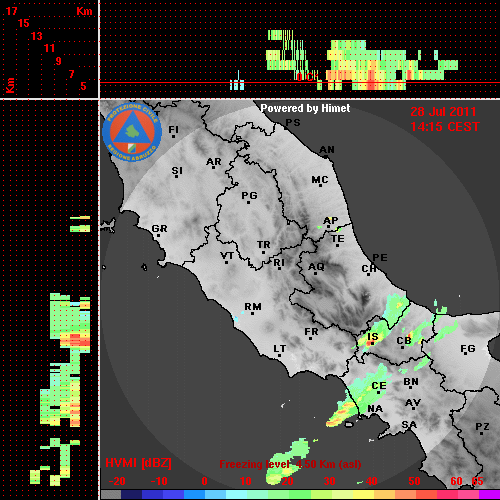
Task: Click the dark navy segment of the color bar
Action: (131, 495)
